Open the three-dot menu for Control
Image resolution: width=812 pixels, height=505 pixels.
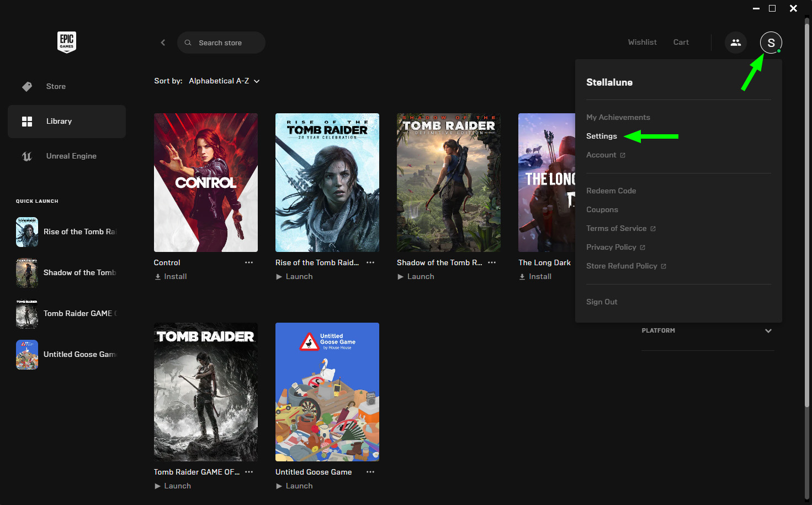coord(249,262)
